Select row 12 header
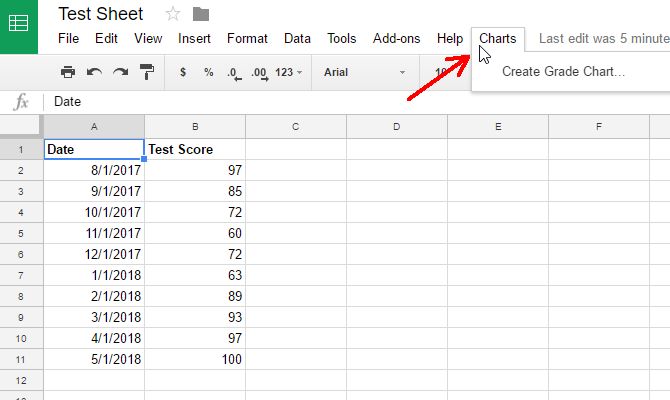 [x=21, y=380]
